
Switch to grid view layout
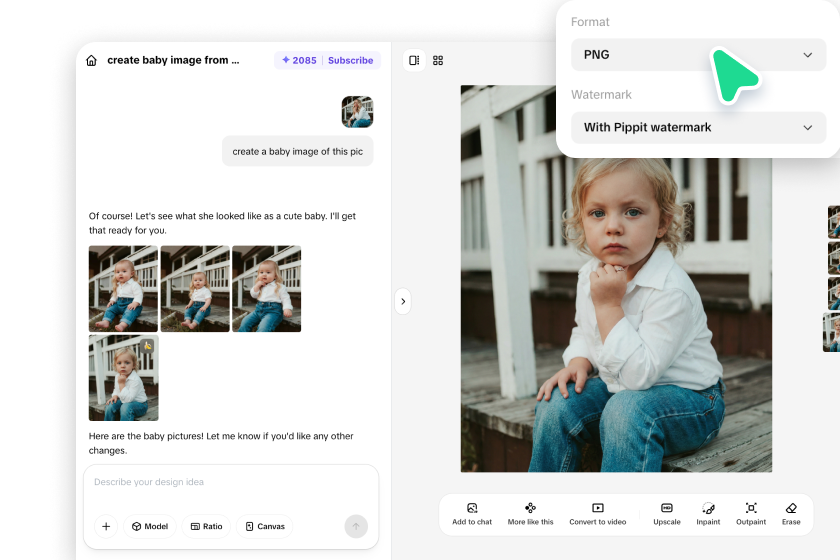(438, 61)
